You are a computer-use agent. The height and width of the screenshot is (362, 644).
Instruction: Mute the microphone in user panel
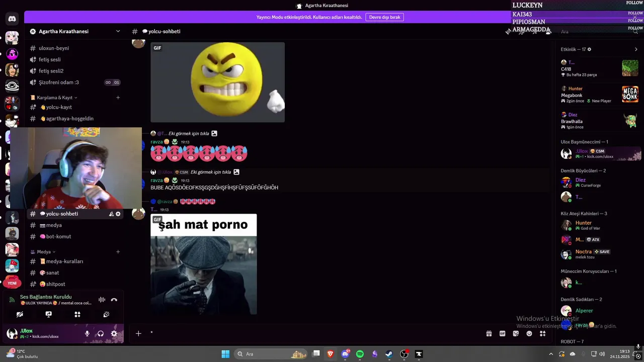87,333
